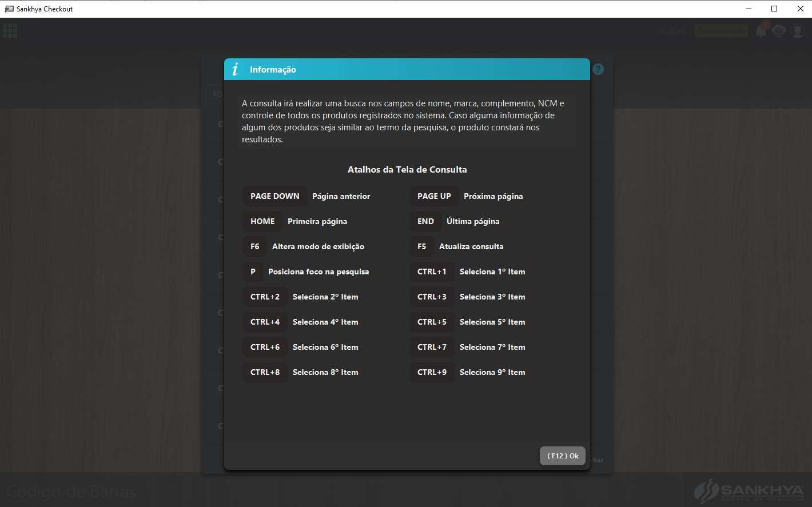Click the END shortcut key label

coord(425,221)
